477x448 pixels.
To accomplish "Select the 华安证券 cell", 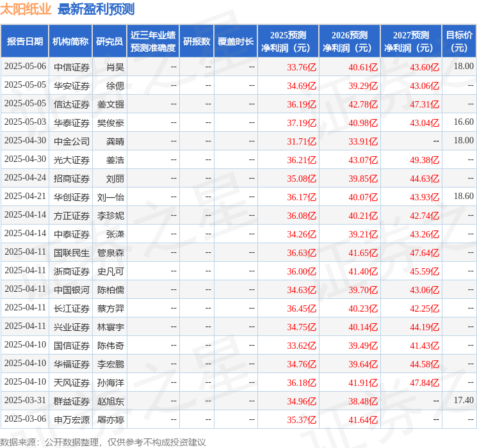I will coord(72,86).
